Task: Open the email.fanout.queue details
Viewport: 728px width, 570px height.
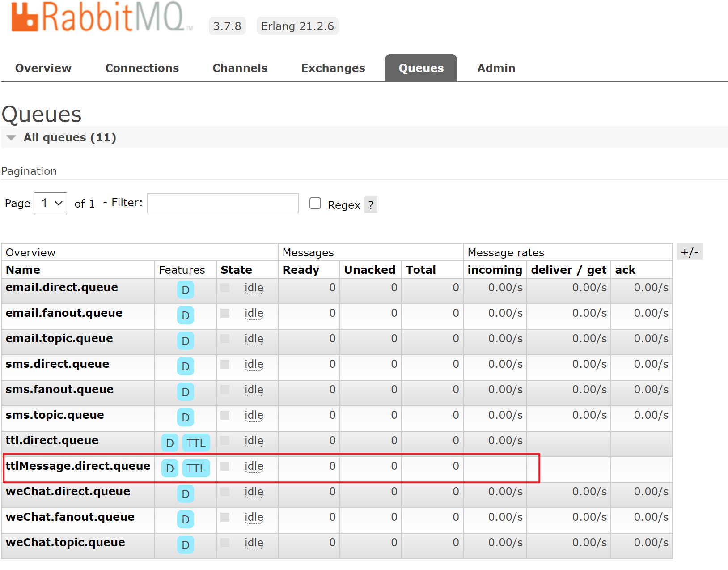Action: tap(64, 313)
